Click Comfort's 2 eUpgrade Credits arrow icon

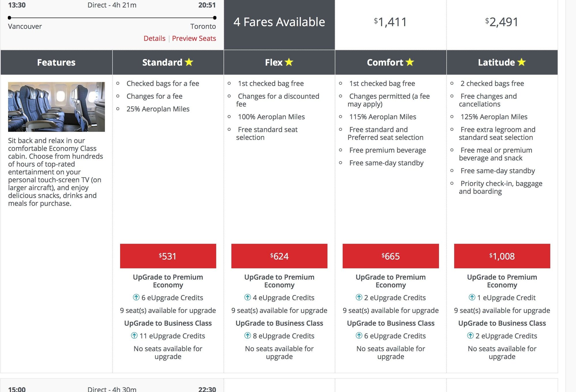(x=359, y=297)
